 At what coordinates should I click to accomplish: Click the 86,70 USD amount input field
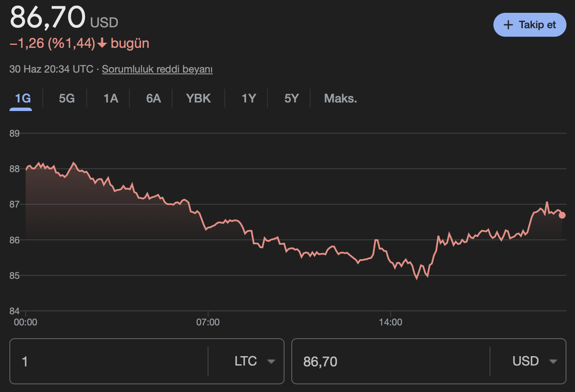391,361
